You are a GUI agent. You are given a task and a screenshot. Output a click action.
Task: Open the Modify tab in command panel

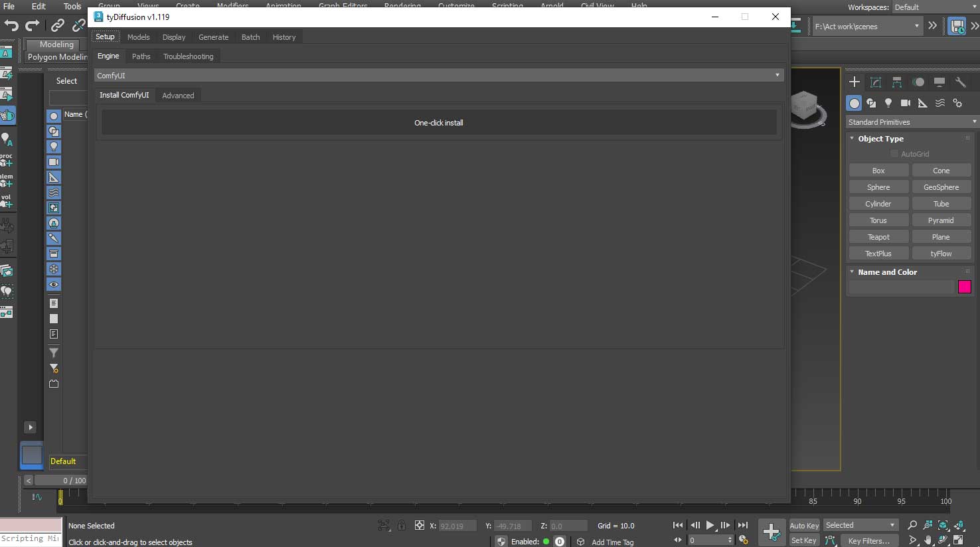point(876,82)
